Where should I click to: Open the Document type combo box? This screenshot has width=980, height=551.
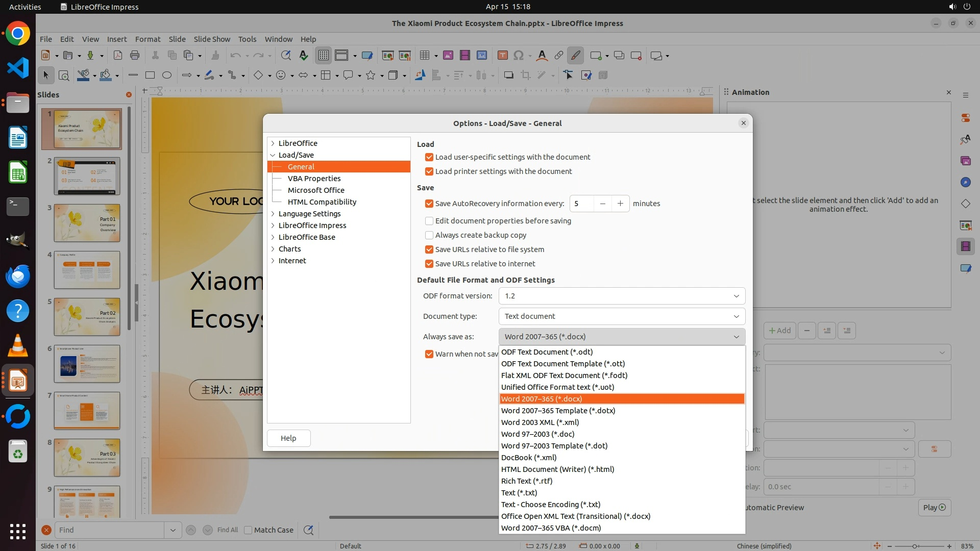(621, 316)
